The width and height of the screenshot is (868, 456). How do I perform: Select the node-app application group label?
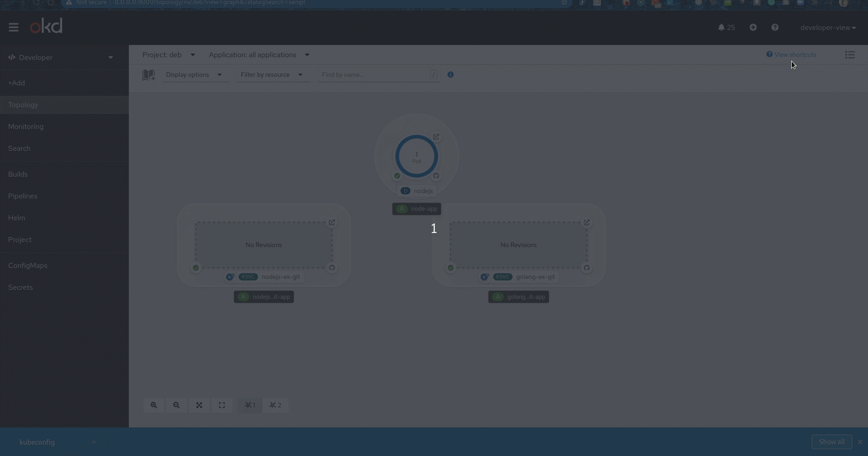click(x=417, y=209)
